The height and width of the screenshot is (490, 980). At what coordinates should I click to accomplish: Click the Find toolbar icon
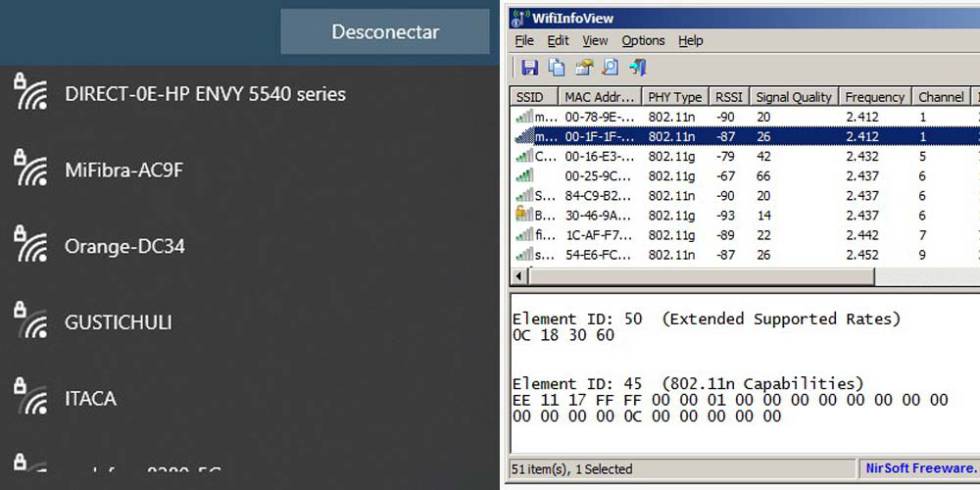coord(610,68)
